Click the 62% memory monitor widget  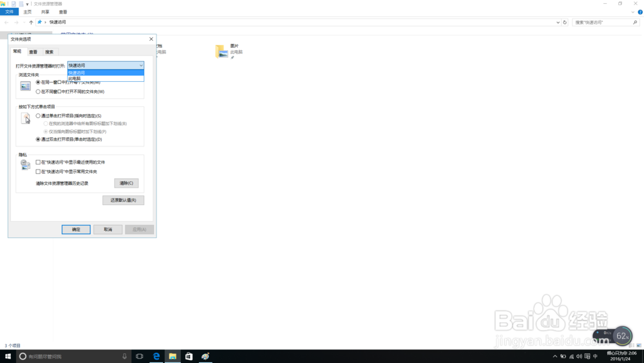(622, 337)
